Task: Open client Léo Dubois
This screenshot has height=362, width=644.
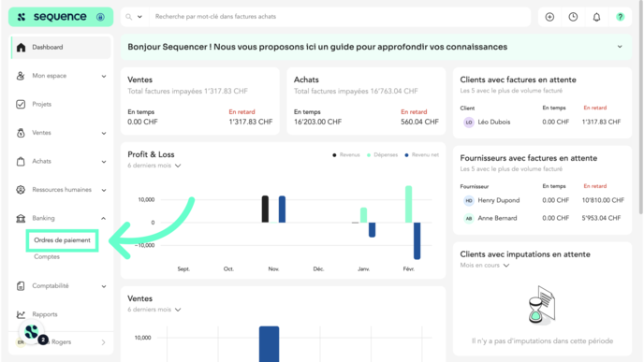Action: pos(494,122)
